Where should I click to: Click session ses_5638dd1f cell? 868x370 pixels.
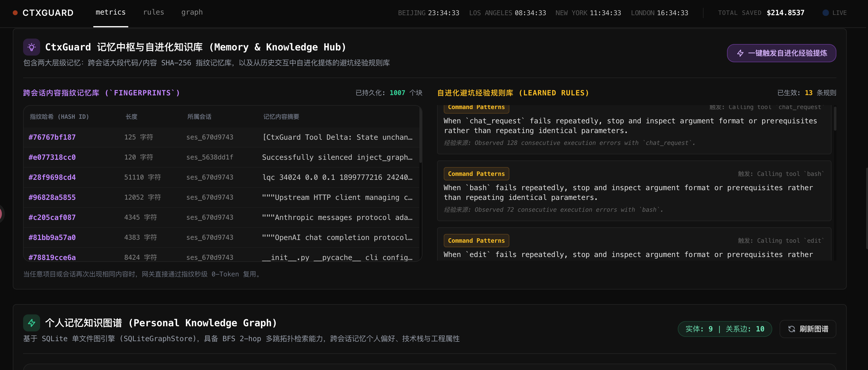point(210,157)
